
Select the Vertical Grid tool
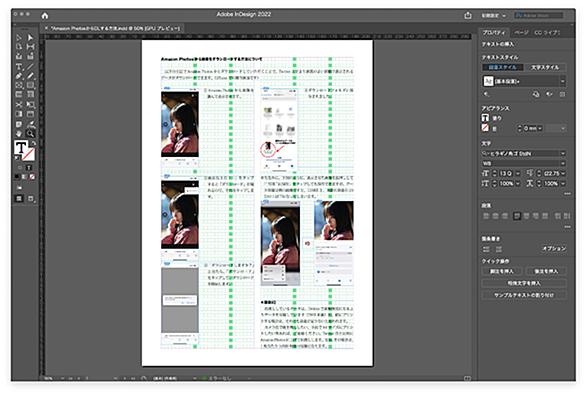[x=30, y=95]
